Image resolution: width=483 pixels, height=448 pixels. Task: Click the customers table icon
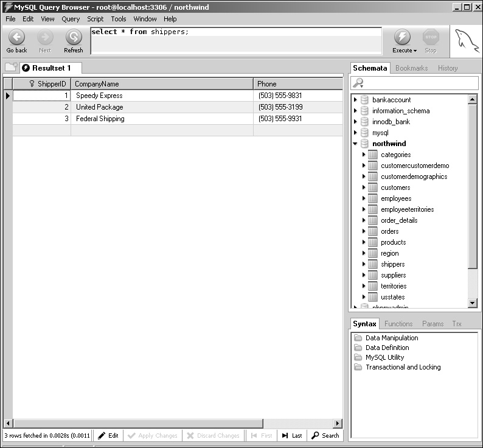point(373,187)
